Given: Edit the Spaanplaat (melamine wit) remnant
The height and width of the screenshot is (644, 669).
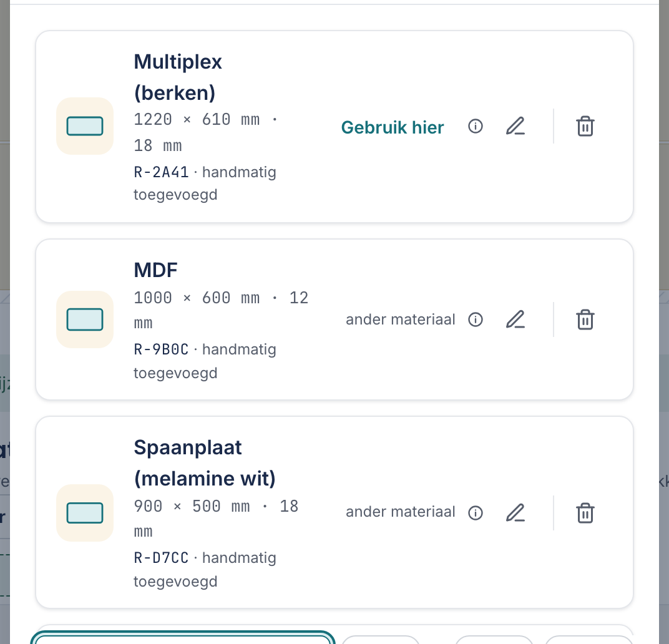Looking at the screenshot, I should click(x=515, y=513).
